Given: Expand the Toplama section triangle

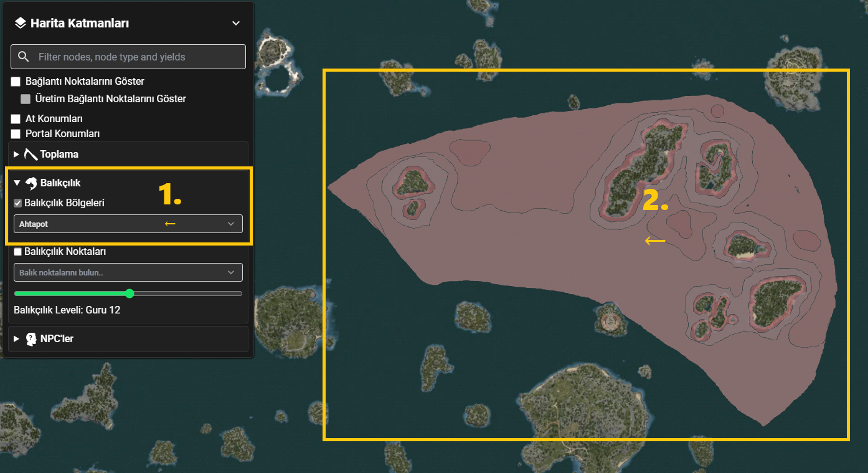Looking at the screenshot, I should [x=16, y=154].
